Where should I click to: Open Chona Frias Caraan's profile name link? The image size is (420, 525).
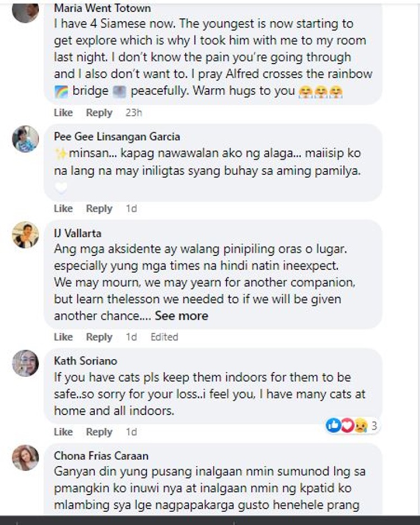tap(101, 456)
